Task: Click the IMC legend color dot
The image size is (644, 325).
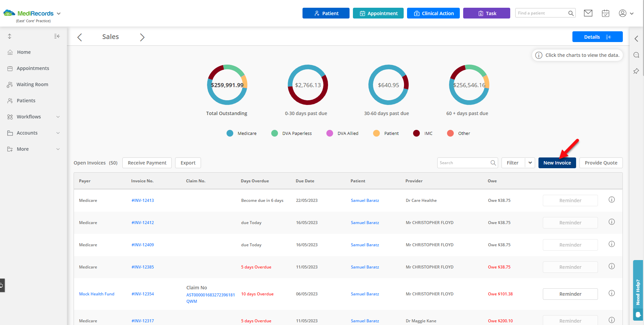Action: (x=416, y=133)
